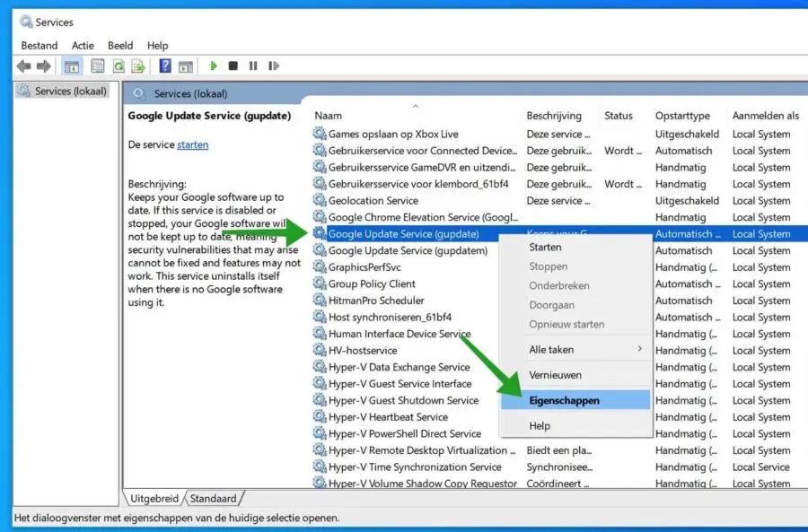Click the Refresh toolbar icon
This screenshot has height=532, width=808.
119,65
